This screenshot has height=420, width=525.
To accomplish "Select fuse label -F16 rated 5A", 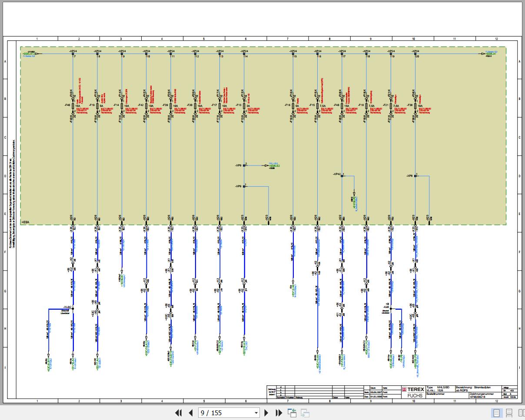I will [287, 105].
